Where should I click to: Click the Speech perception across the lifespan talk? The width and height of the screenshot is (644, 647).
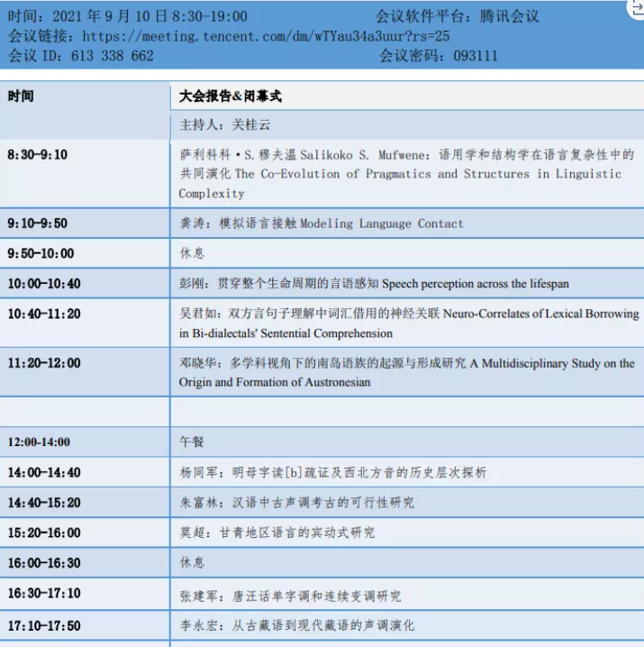click(374, 284)
